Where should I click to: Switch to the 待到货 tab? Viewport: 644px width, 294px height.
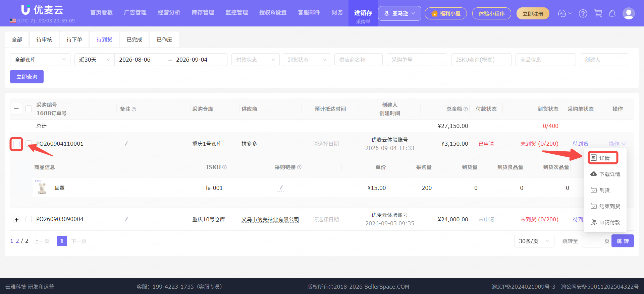click(104, 40)
